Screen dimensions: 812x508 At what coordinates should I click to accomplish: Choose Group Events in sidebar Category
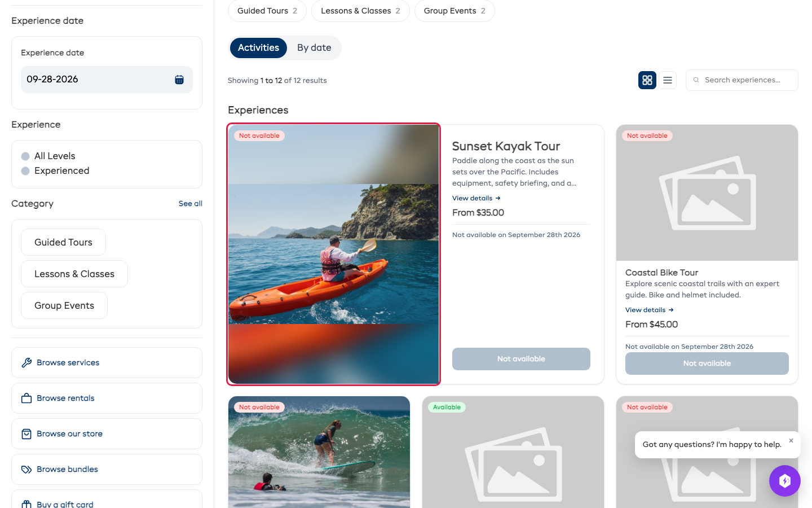coord(64,305)
